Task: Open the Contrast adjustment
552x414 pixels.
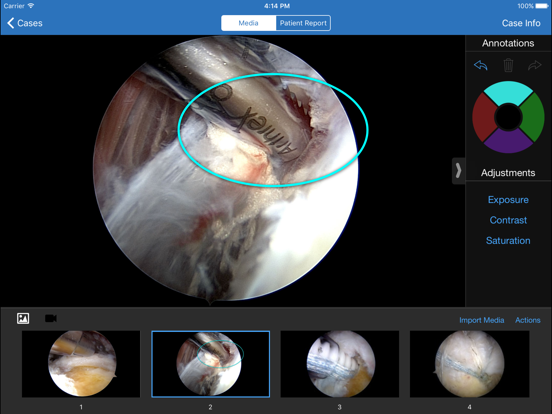Action: [508, 220]
